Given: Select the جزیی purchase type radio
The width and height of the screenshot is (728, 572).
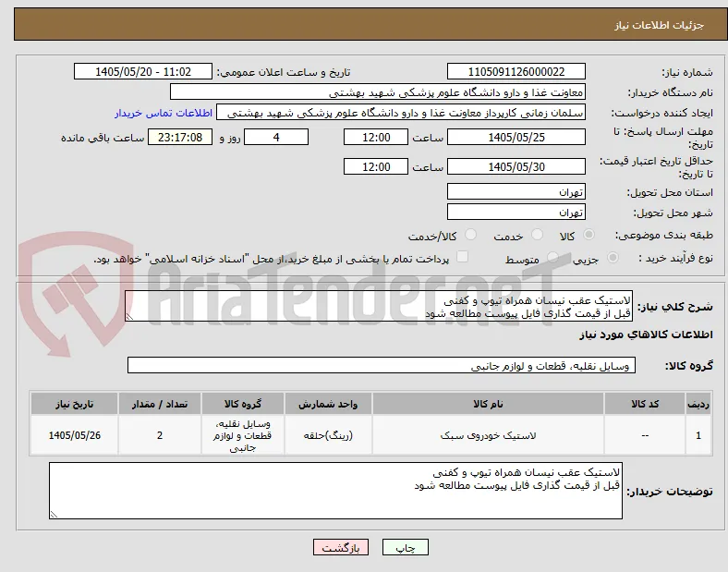Looking at the screenshot, I should [x=613, y=257].
